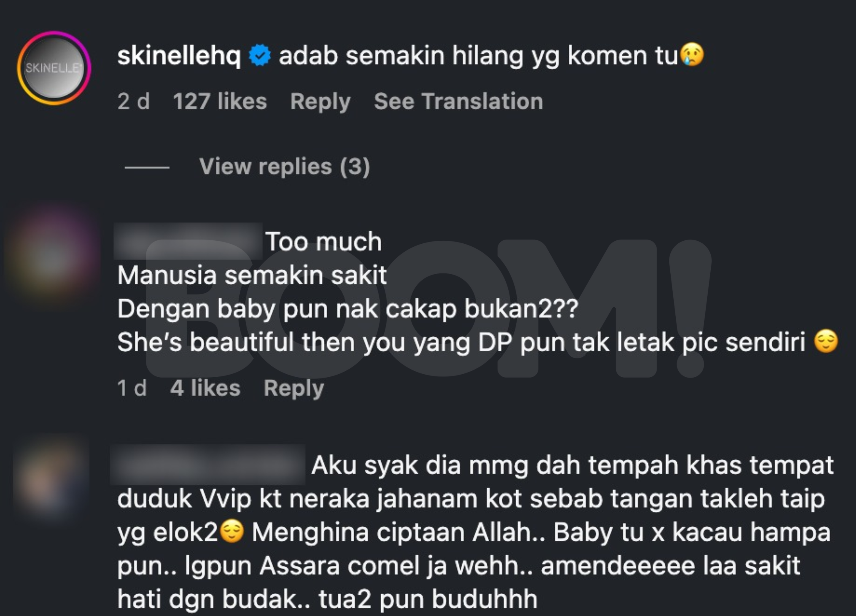Viewport: 856px width, 616px height.
Task: Open the skinellehq profile picture
Action: point(54,68)
